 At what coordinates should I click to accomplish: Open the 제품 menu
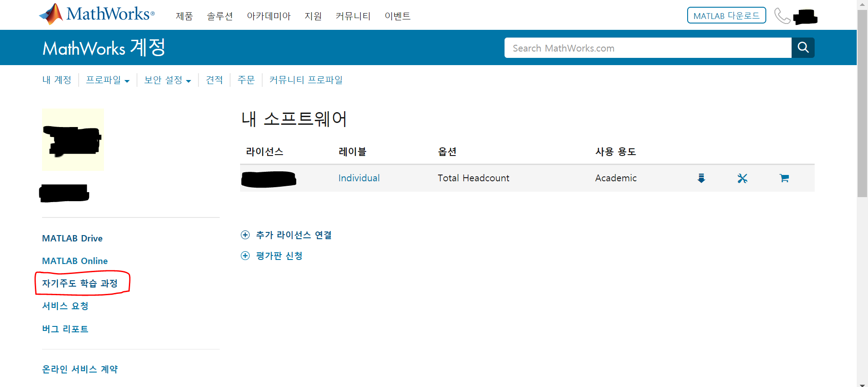184,16
